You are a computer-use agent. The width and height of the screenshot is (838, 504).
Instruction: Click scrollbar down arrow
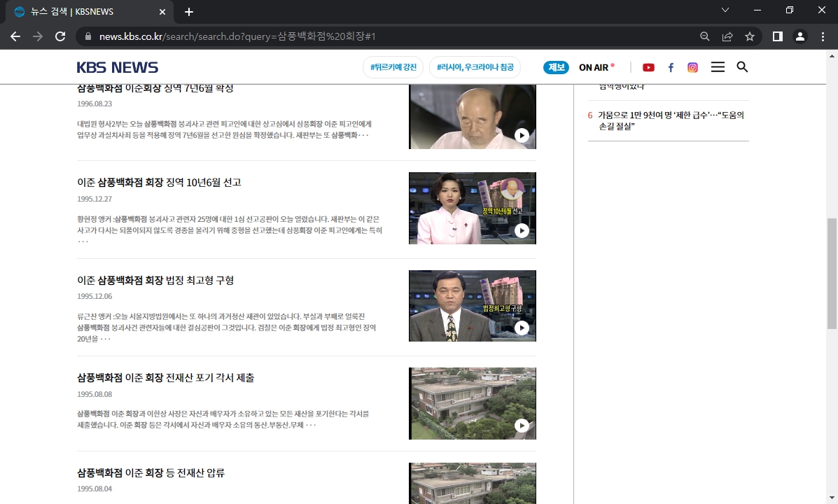pyautogui.click(x=832, y=498)
